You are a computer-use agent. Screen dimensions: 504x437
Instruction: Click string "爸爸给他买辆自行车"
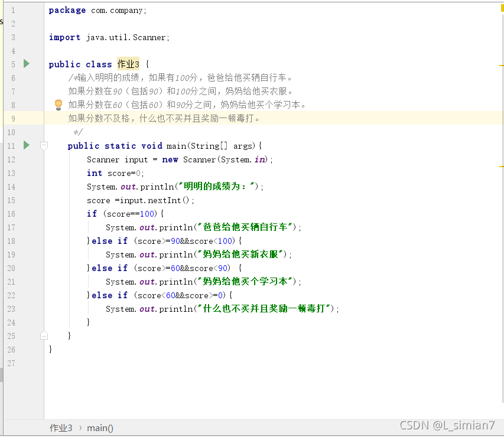point(245,227)
